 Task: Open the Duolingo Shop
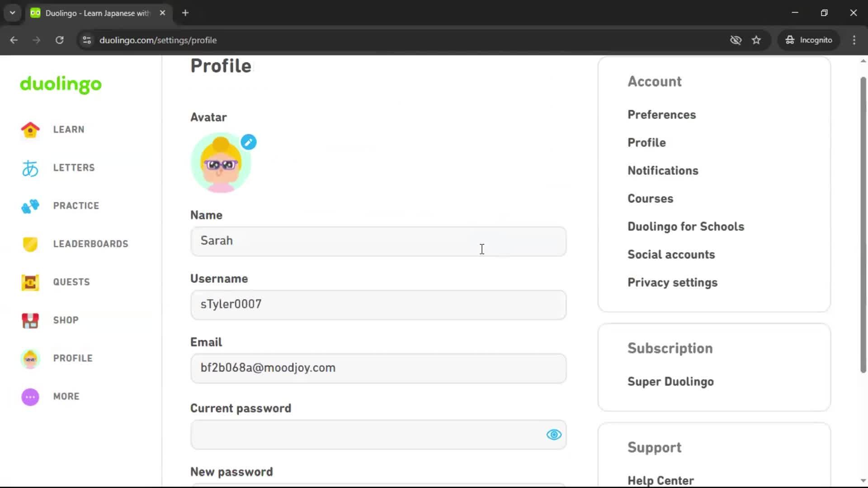click(65, 320)
